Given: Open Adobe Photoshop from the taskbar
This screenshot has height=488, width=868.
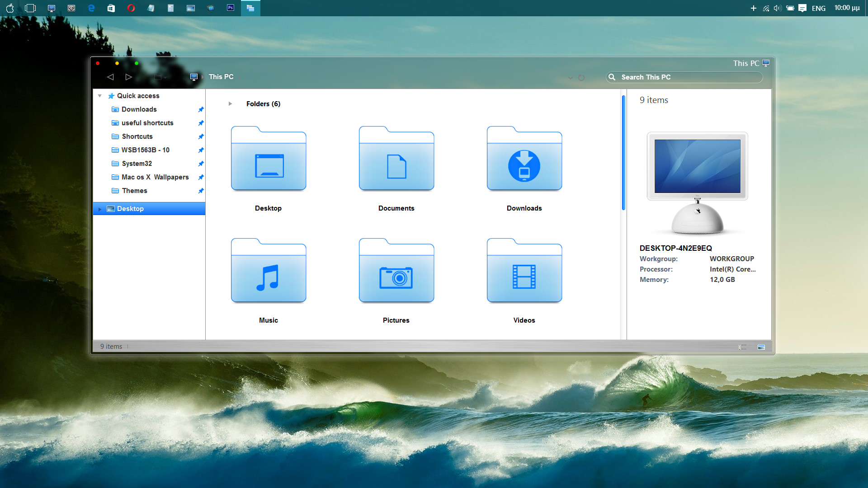Looking at the screenshot, I should [x=231, y=8].
